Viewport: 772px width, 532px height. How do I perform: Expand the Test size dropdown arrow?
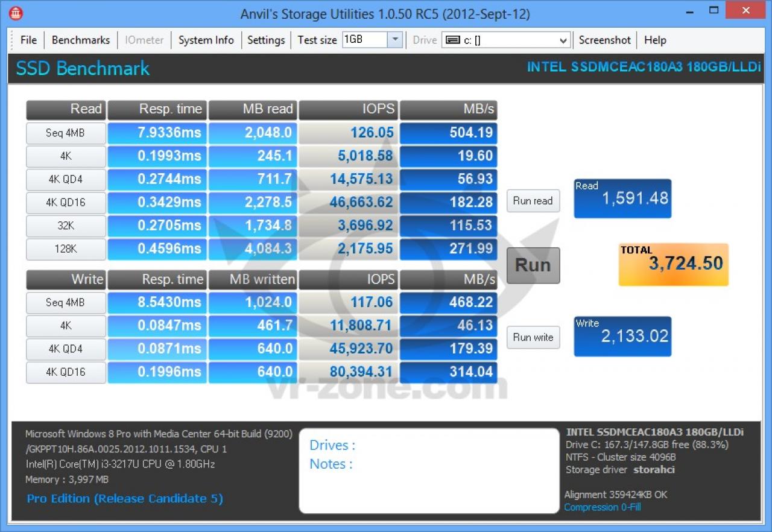click(x=394, y=40)
